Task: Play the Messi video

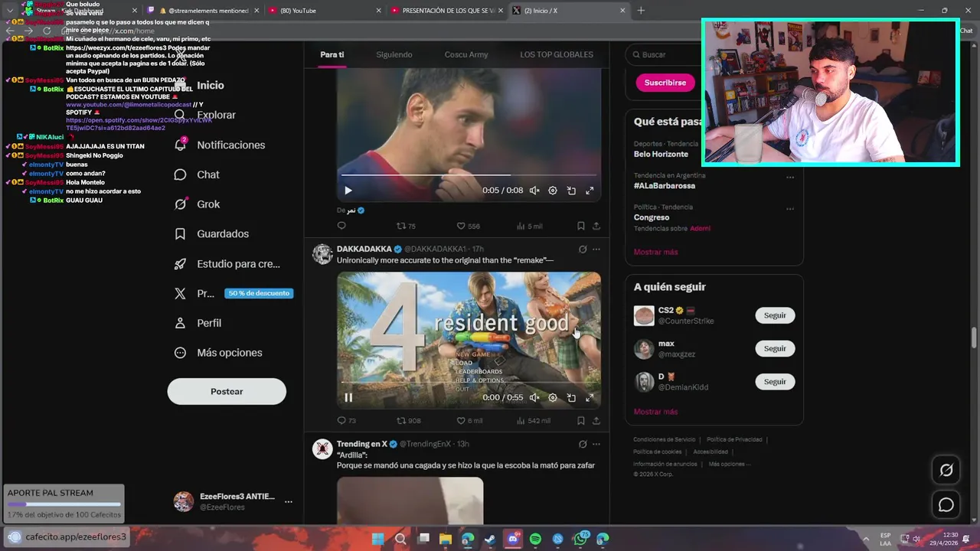Action: 348,191
